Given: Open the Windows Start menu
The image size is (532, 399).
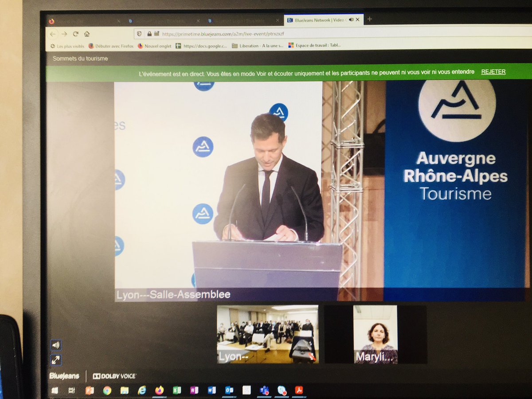Looking at the screenshot, I should (x=55, y=391).
